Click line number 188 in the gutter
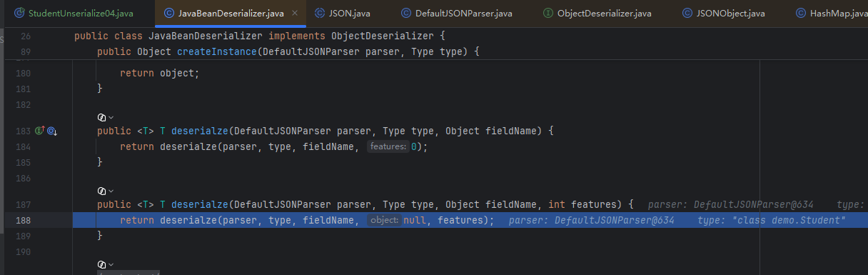 pos(23,220)
